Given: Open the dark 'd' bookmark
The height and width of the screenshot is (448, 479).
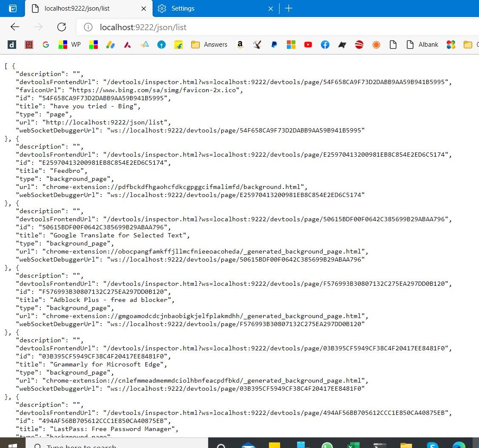Looking at the screenshot, I should click(x=11, y=45).
